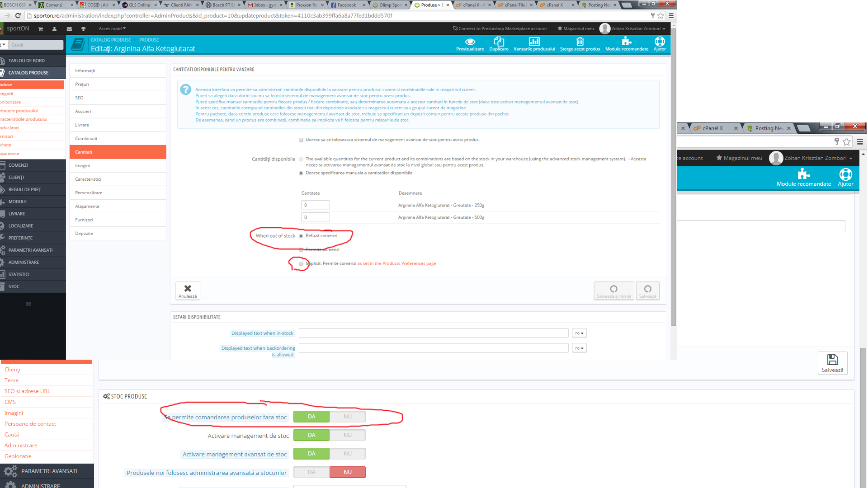868x488 pixels.
Task: Click the Anulează cancel button
Action: [x=188, y=291]
